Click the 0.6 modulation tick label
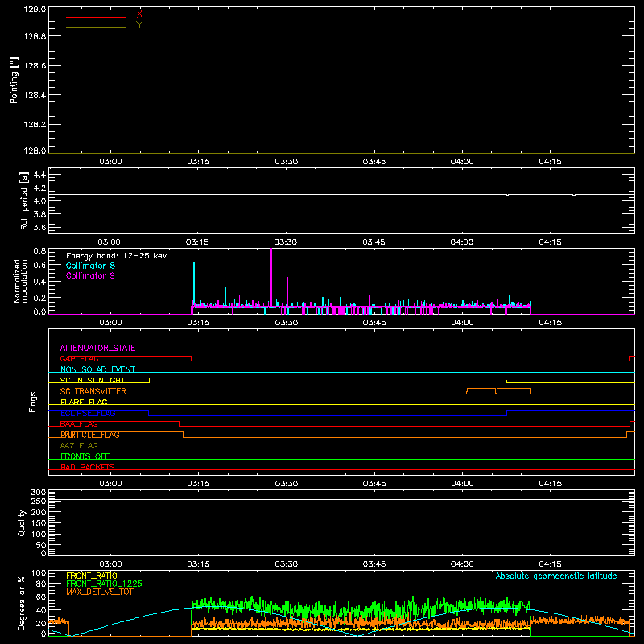644x644 pixels. [x=39, y=266]
